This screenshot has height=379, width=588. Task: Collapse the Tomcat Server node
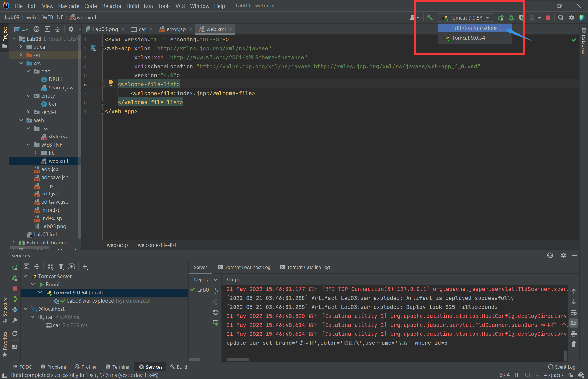coord(26,276)
